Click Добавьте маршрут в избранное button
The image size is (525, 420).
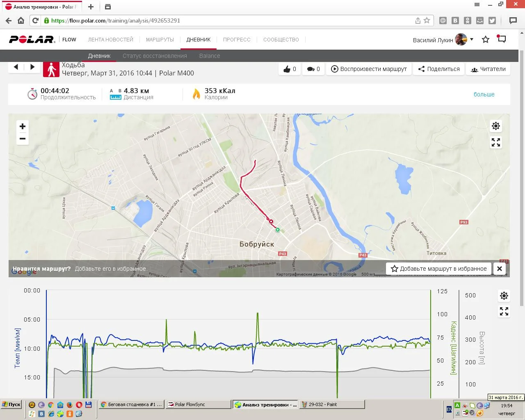[439, 269]
